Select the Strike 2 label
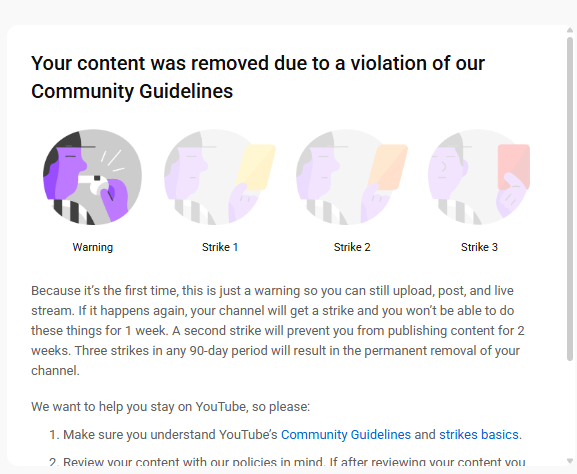Screen dimensions: 577x474 (x=352, y=247)
